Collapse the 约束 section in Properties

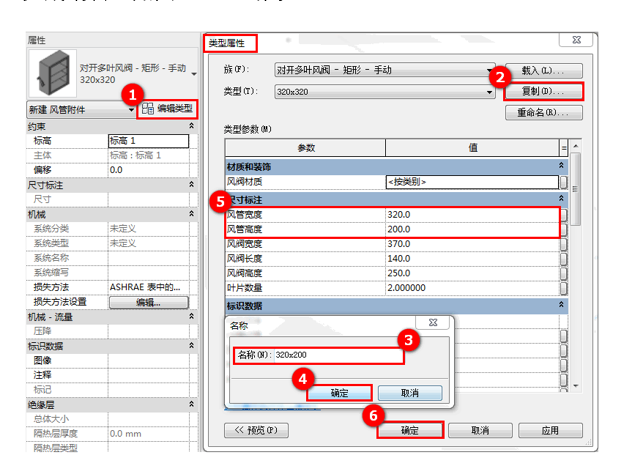pos(191,126)
